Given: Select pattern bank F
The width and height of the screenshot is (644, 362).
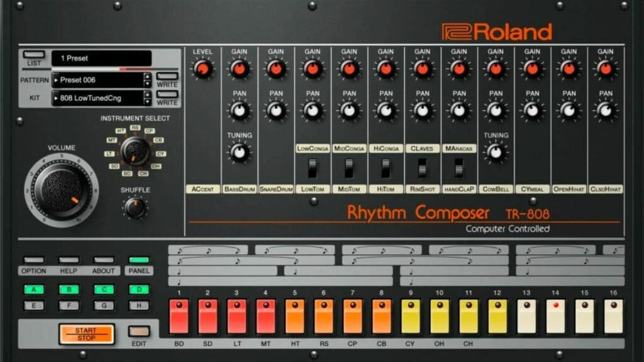Looking at the screenshot, I should [x=69, y=306].
